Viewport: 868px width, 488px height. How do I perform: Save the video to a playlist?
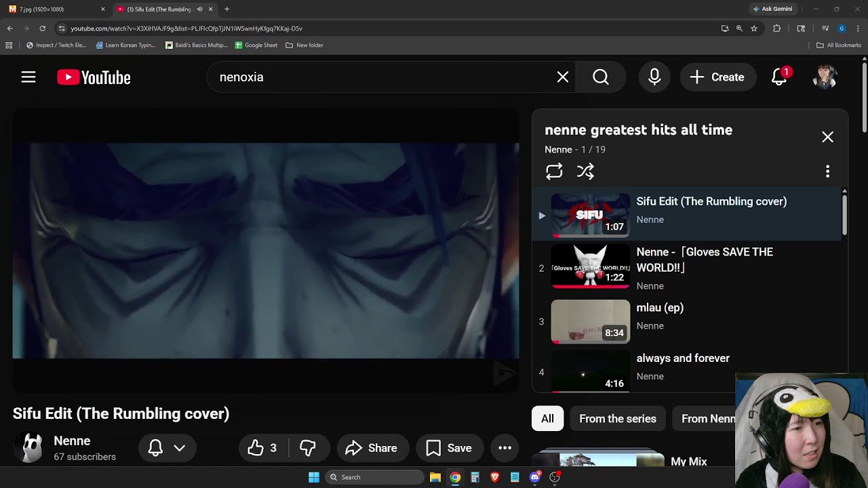[450, 448]
